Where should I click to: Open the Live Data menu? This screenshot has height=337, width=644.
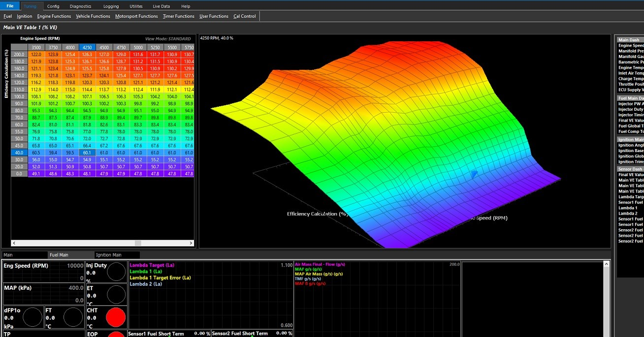(x=161, y=6)
